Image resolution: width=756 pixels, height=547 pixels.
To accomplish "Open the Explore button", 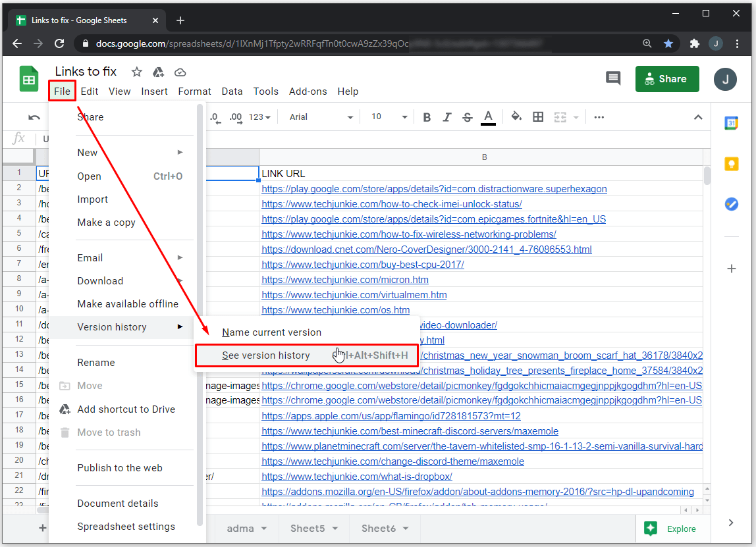I will click(x=672, y=529).
